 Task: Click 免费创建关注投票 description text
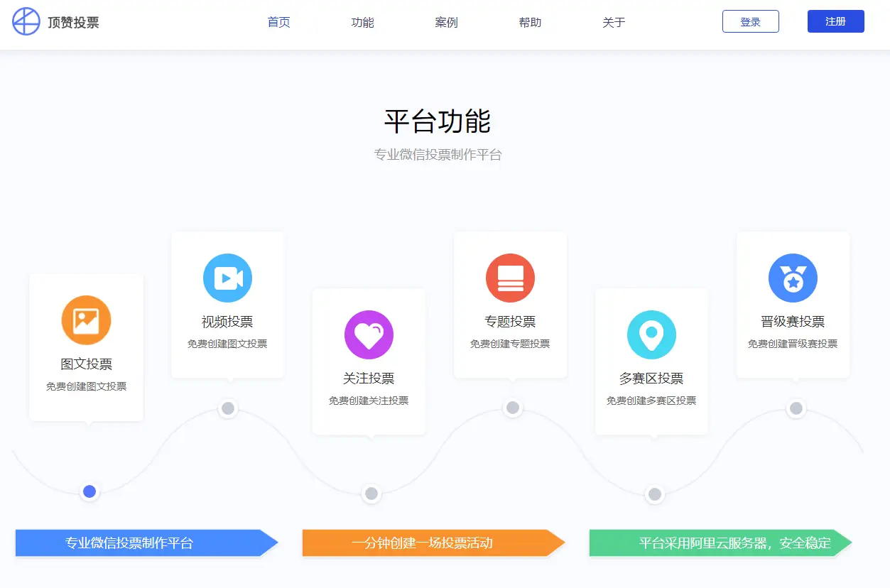[369, 401]
